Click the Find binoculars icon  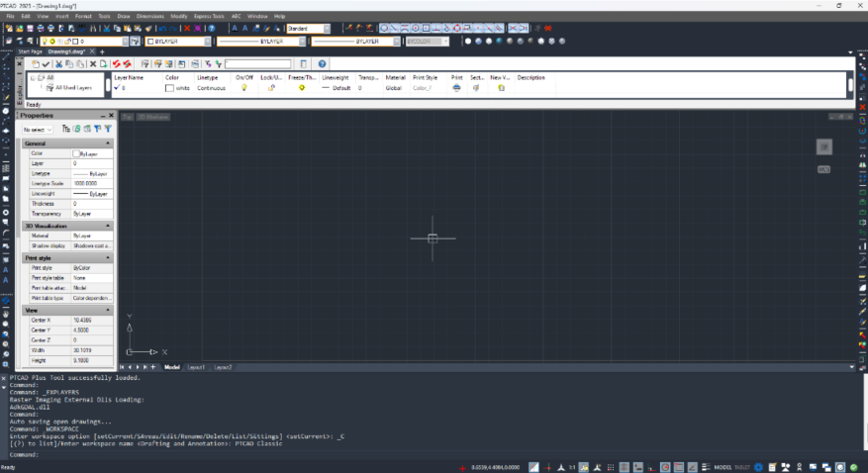[x=92, y=29]
